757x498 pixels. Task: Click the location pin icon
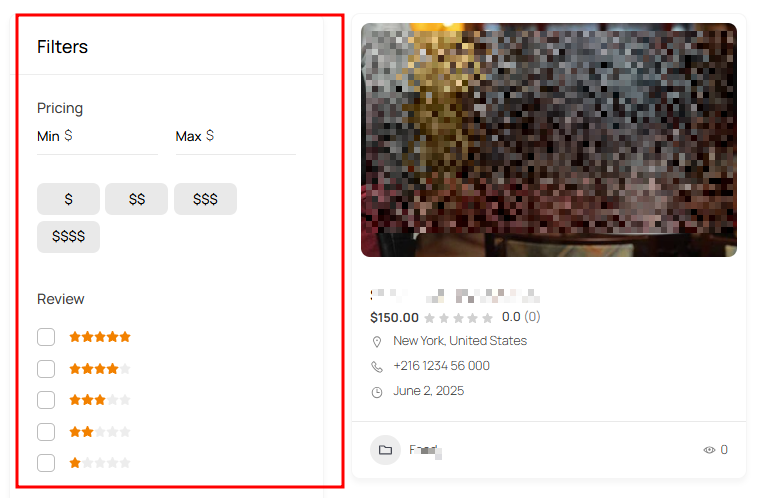[377, 342]
